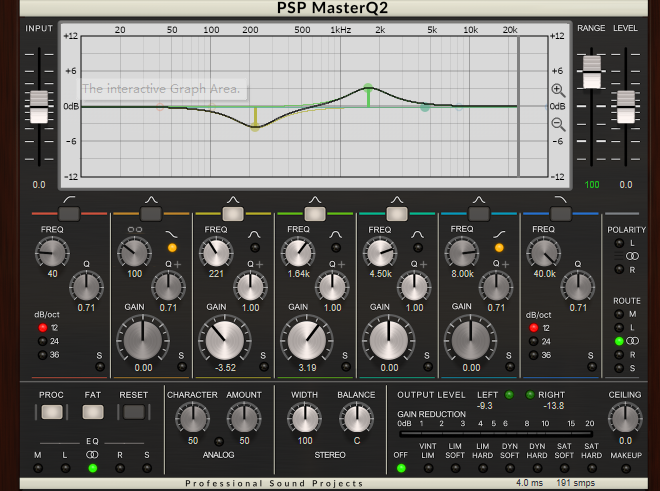The width and height of the screenshot is (660, 491).
Task: Set ROUTE to S
Action: pyautogui.click(x=619, y=368)
